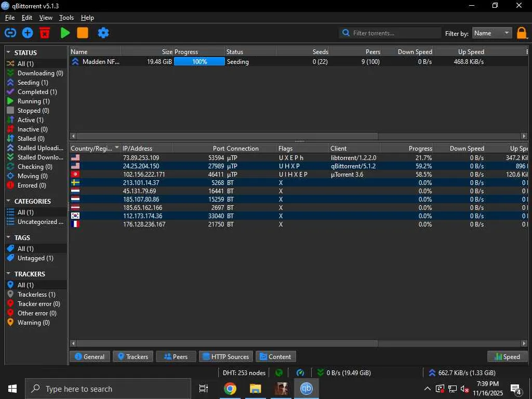Screen dimensions: 532x399
Task: Click the Windows Start button
Action: (x=12, y=389)
